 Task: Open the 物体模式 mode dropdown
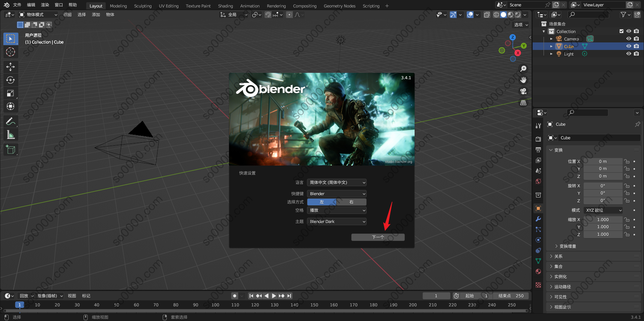point(38,15)
